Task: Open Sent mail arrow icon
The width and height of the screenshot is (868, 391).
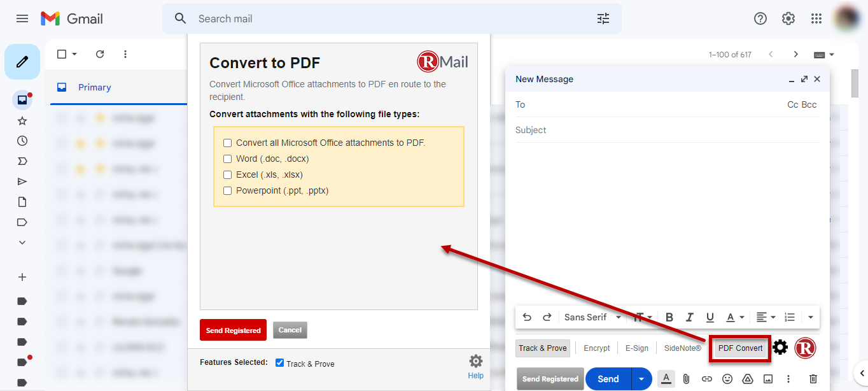Action: [x=22, y=181]
